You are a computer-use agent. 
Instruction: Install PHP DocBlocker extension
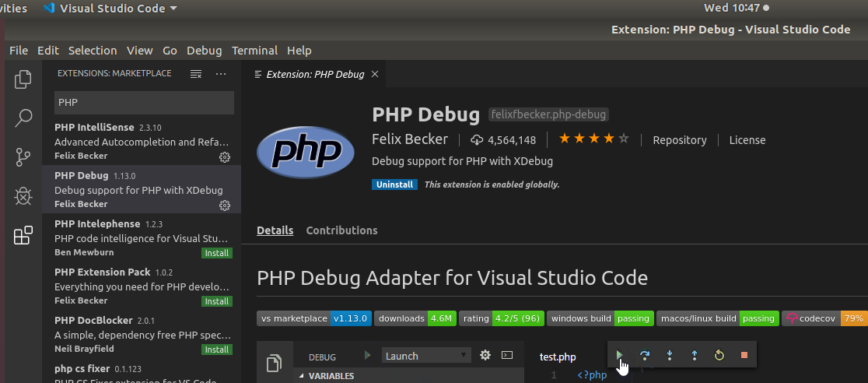[216, 350]
